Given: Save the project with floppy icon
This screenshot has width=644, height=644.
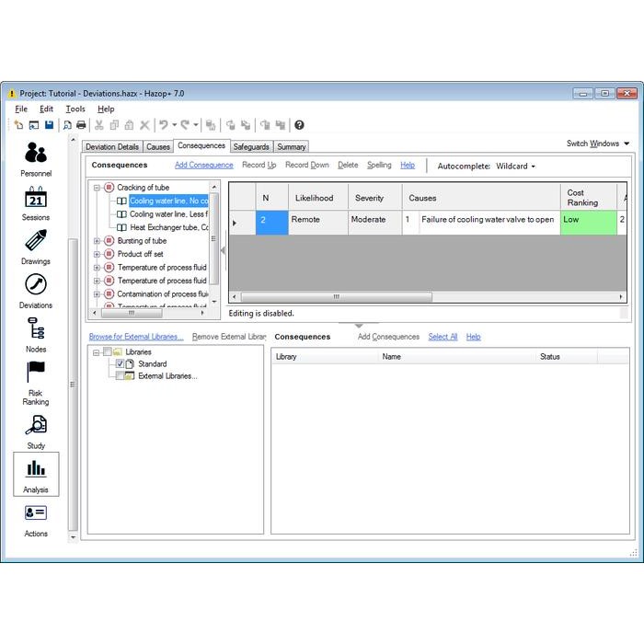Looking at the screenshot, I should (49, 125).
